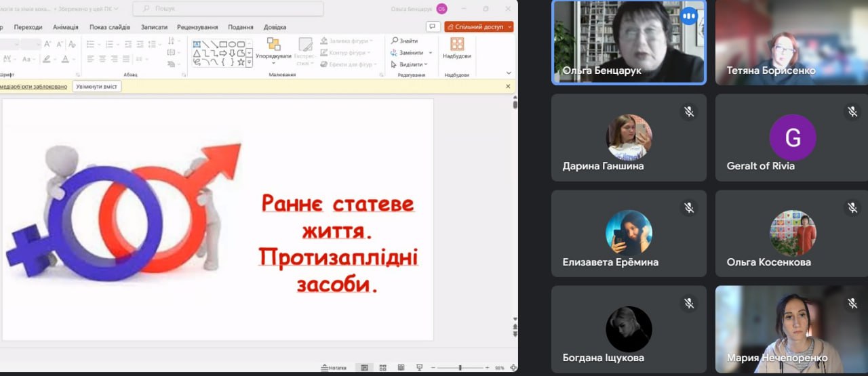868x376 pixels.
Task: Toggle normal view in status bar
Action: pyautogui.click(x=364, y=368)
